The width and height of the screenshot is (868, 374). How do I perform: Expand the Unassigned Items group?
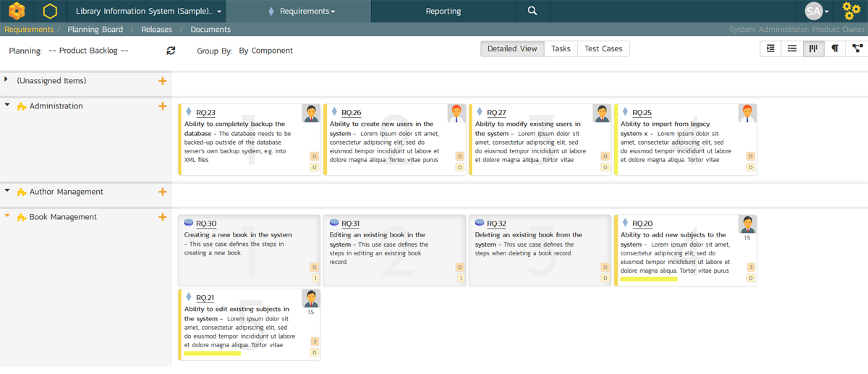click(x=7, y=80)
